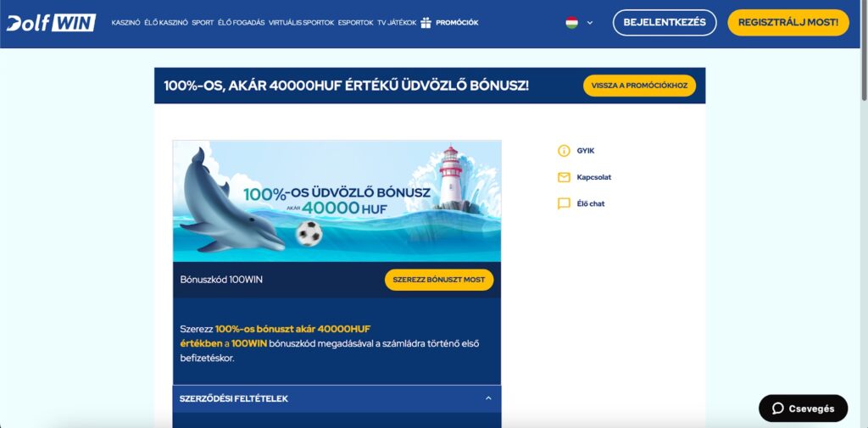
Task: Click the DolfWIN logo
Action: 51,23
